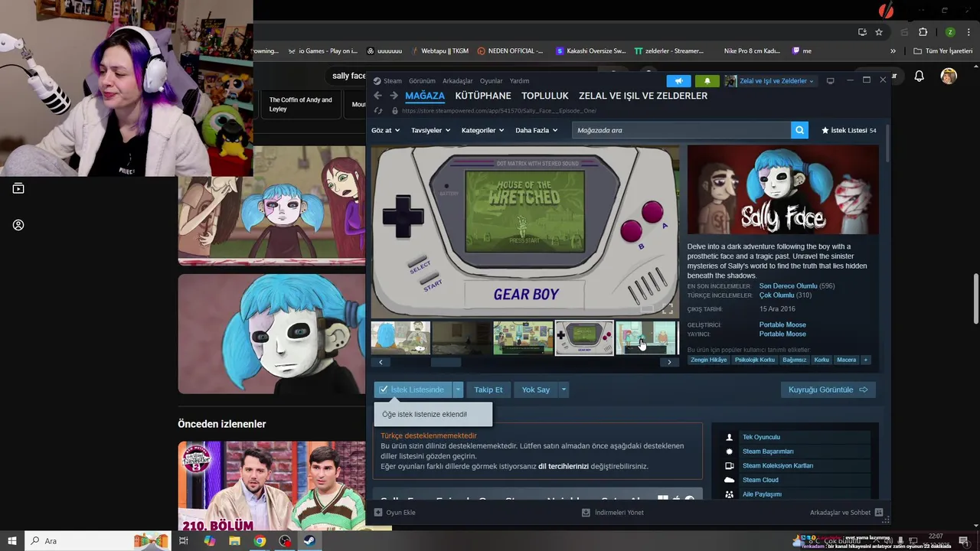The height and width of the screenshot is (551, 980).
Task: Switch to Chrome in the taskbar
Action: tap(260, 541)
